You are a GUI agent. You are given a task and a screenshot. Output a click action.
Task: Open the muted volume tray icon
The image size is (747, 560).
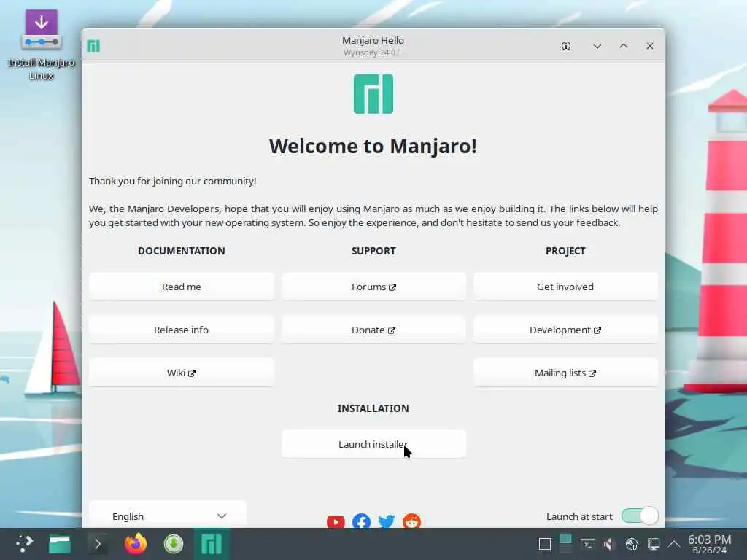click(609, 544)
